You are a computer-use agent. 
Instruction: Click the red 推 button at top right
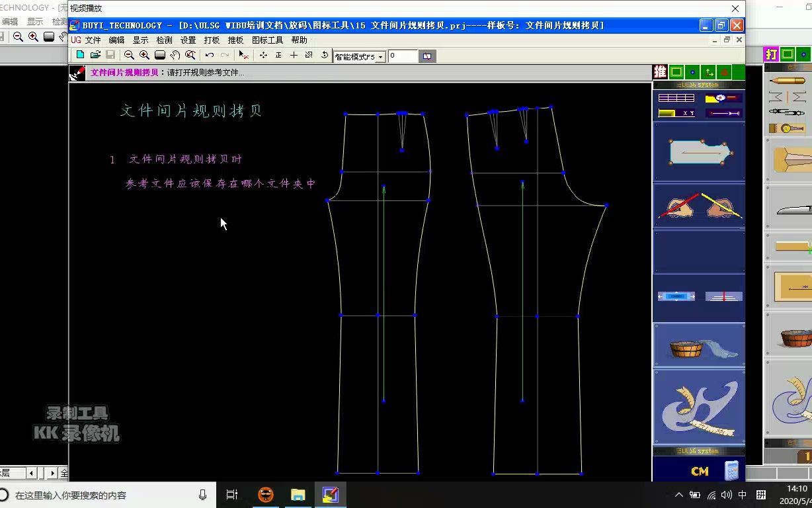coord(661,71)
